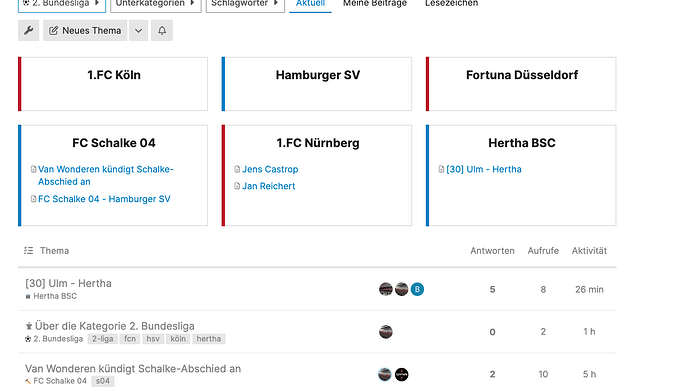This screenshot has width=690, height=391.
Task: Open the wrench admin tools icon
Action: point(29,30)
